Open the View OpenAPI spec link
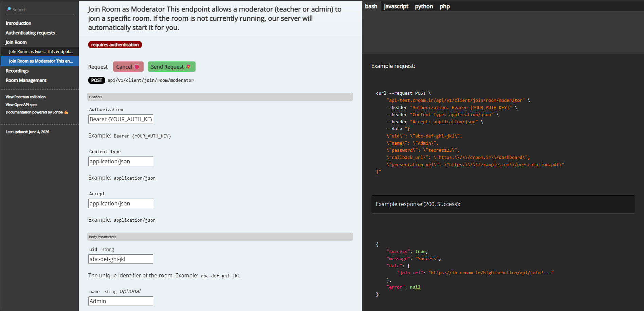The image size is (644, 311). [x=21, y=105]
